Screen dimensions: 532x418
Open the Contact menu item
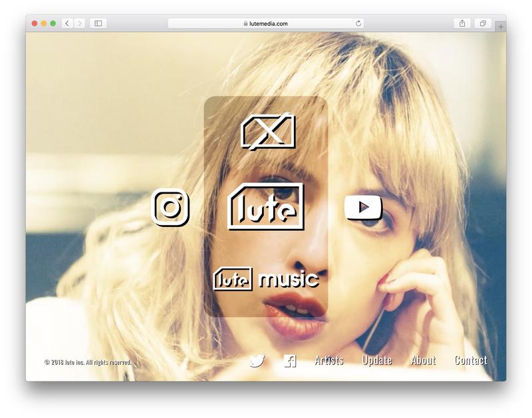pyautogui.click(x=471, y=360)
